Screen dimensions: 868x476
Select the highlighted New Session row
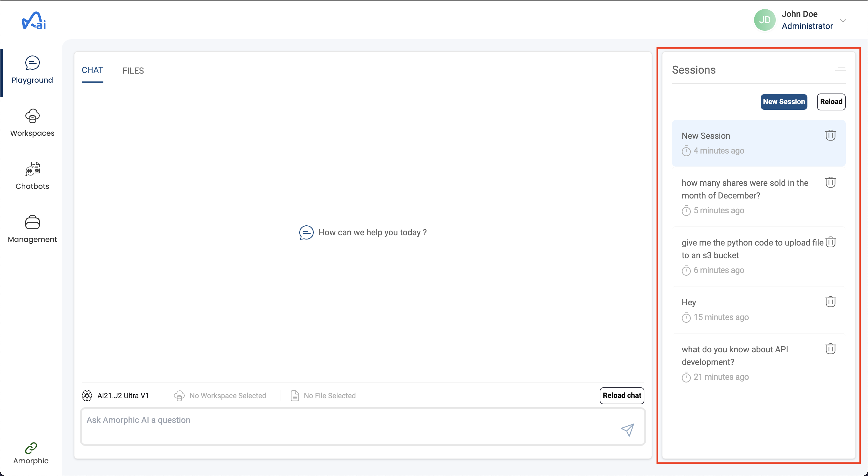coord(759,143)
